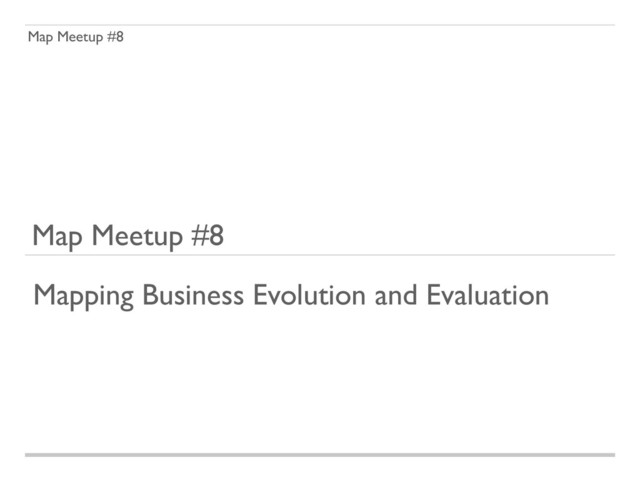Click the small "Map Meetup #8" header text

pyautogui.click(x=76, y=38)
